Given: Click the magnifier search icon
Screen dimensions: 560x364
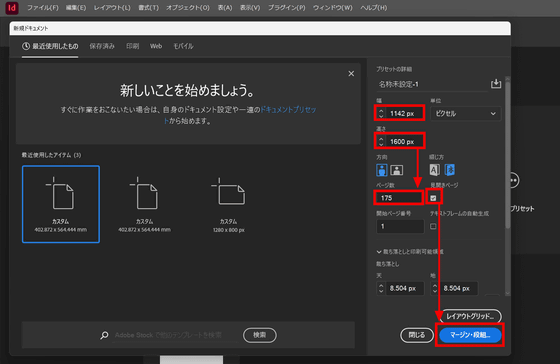Looking at the screenshot, I should (x=104, y=335).
